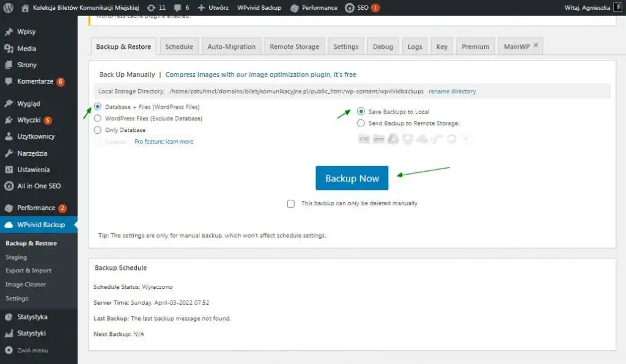Check 'This backup can only be deleted manually'
The image size is (626, 364).
tap(291, 204)
